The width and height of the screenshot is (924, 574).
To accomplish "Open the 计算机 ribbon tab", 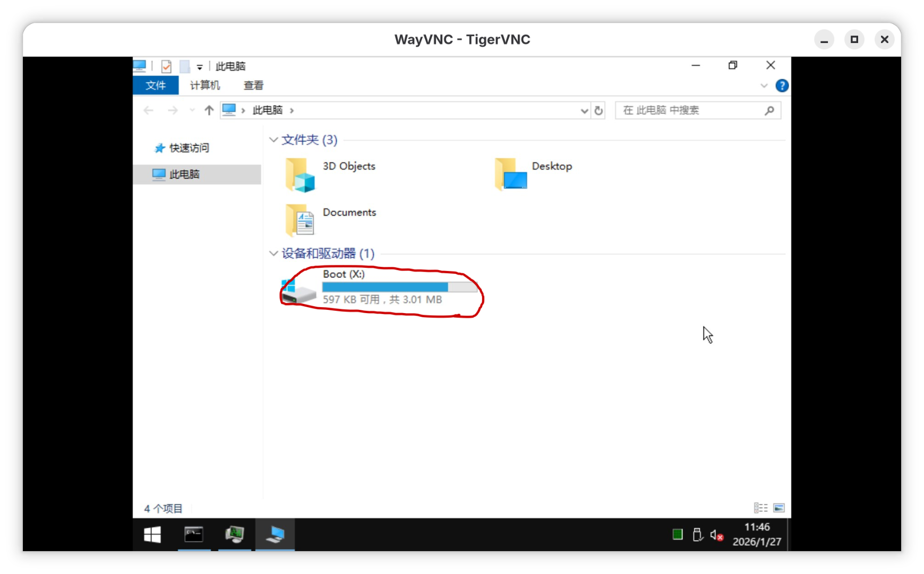I will click(x=204, y=86).
